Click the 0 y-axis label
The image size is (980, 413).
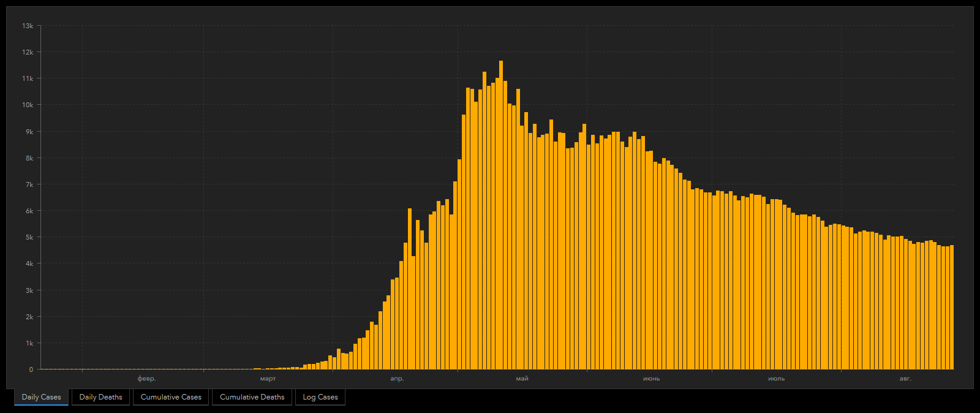click(31, 369)
